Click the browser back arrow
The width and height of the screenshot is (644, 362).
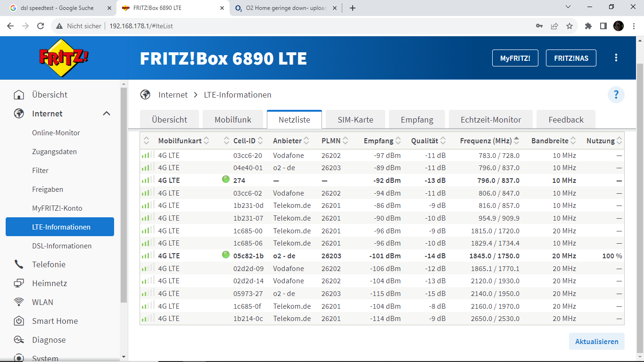click(x=10, y=26)
